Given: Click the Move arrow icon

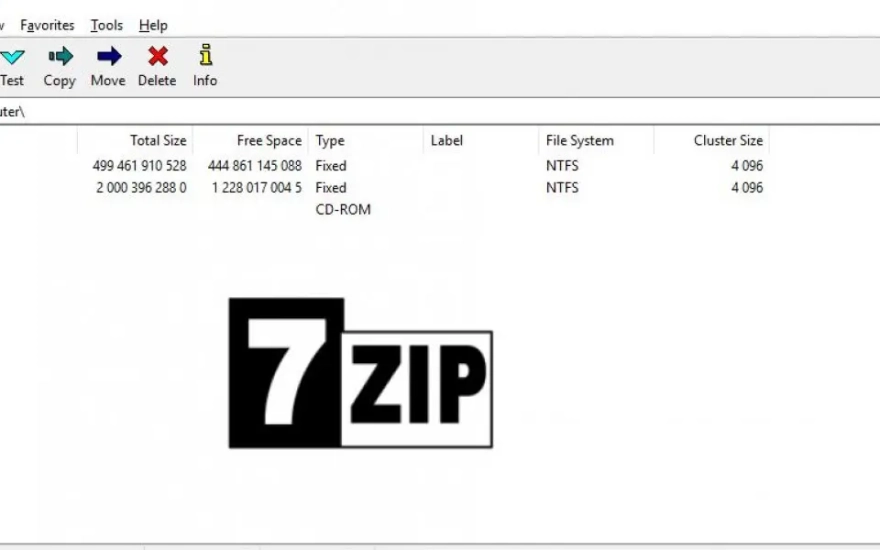Looking at the screenshot, I should pyautogui.click(x=108, y=56).
